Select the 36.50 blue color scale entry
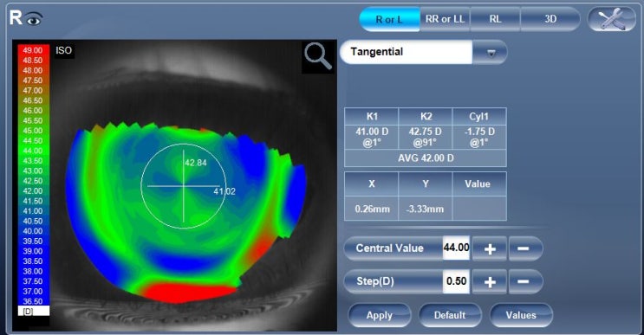644x335 pixels. pyautogui.click(x=33, y=301)
